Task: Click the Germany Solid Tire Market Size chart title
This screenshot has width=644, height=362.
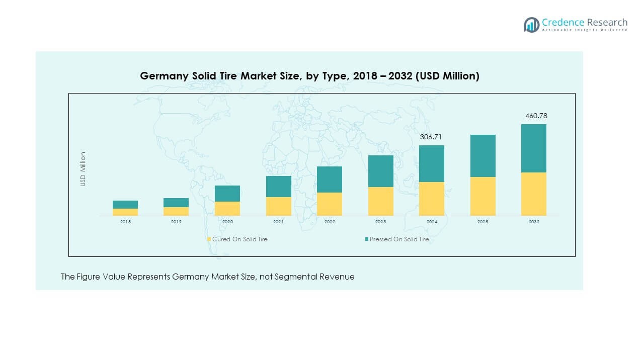Action: pos(309,76)
